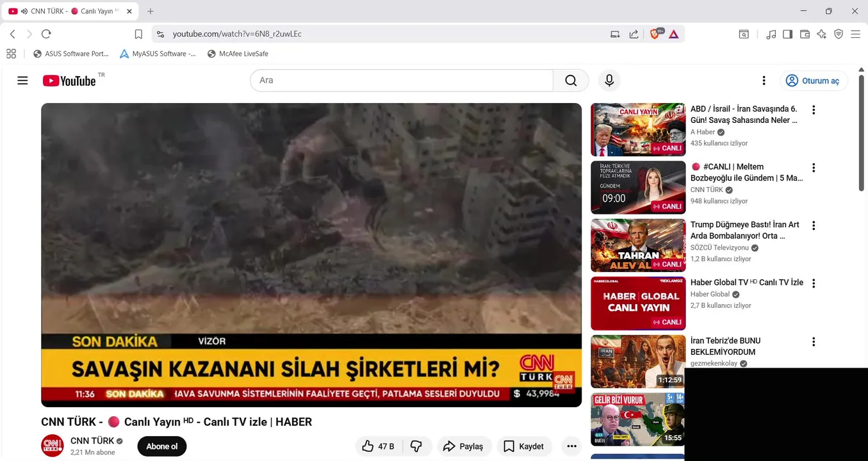
Task: Reload the page
Action: pyautogui.click(x=46, y=34)
